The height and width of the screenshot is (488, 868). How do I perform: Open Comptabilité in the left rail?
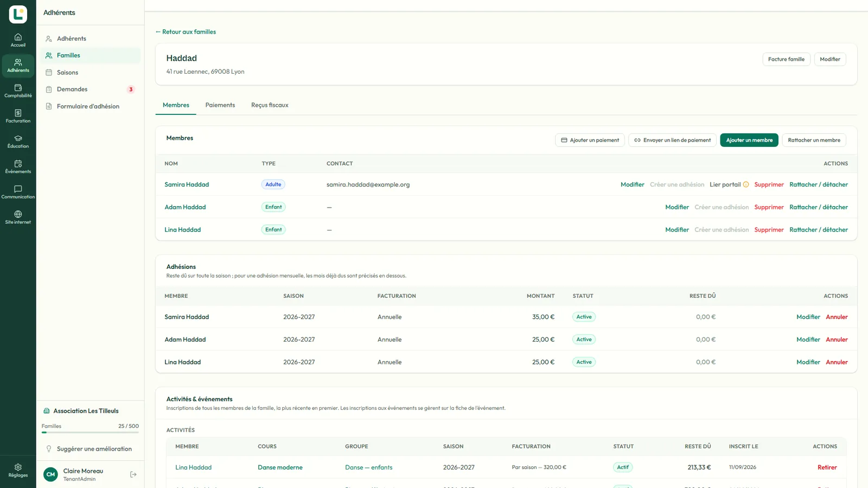[x=18, y=91]
